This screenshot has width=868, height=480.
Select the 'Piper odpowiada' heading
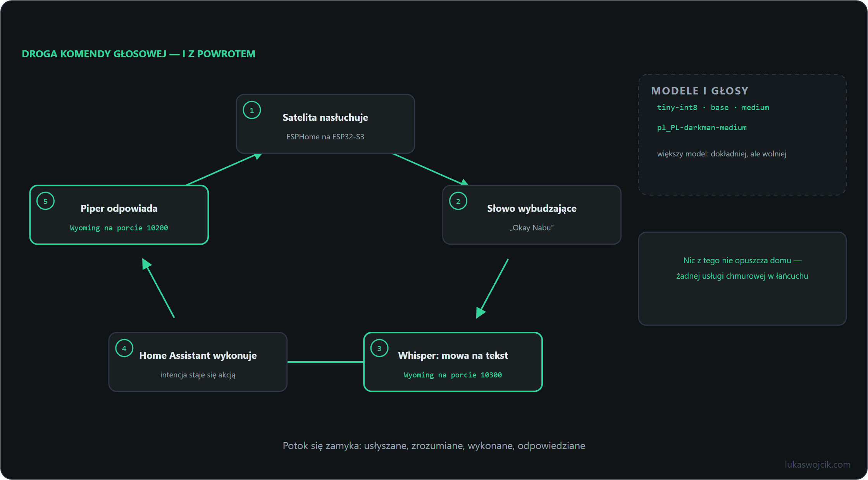pos(119,208)
